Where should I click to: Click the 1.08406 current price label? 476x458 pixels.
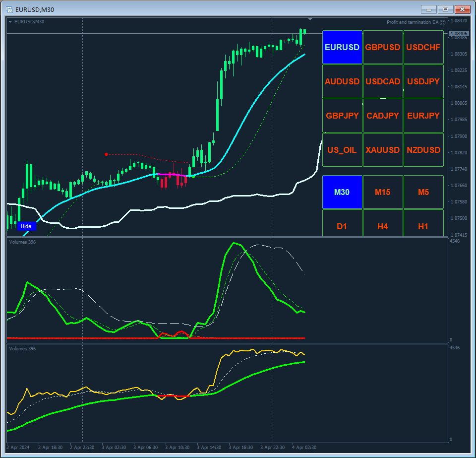[458, 33]
